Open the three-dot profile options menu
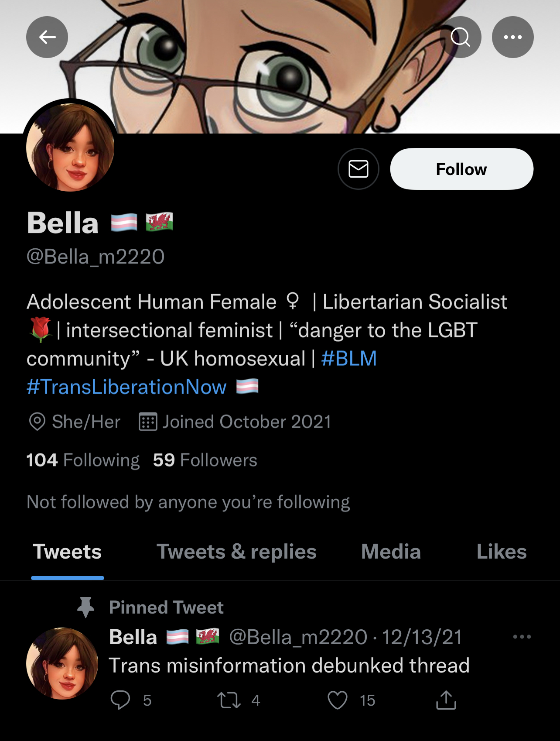This screenshot has width=560, height=741. click(513, 37)
